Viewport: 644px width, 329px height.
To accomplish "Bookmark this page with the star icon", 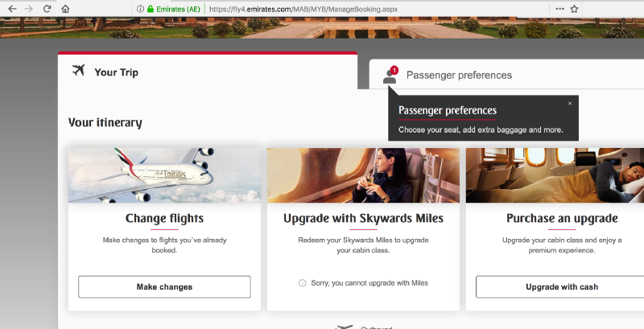I will point(574,9).
